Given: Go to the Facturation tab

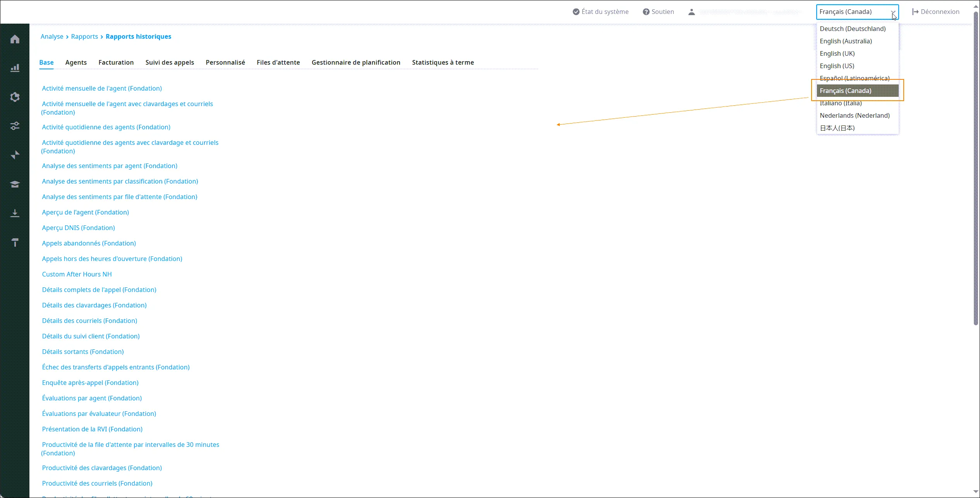Looking at the screenshot, I should pyautogui.click(x=116, y=62).
